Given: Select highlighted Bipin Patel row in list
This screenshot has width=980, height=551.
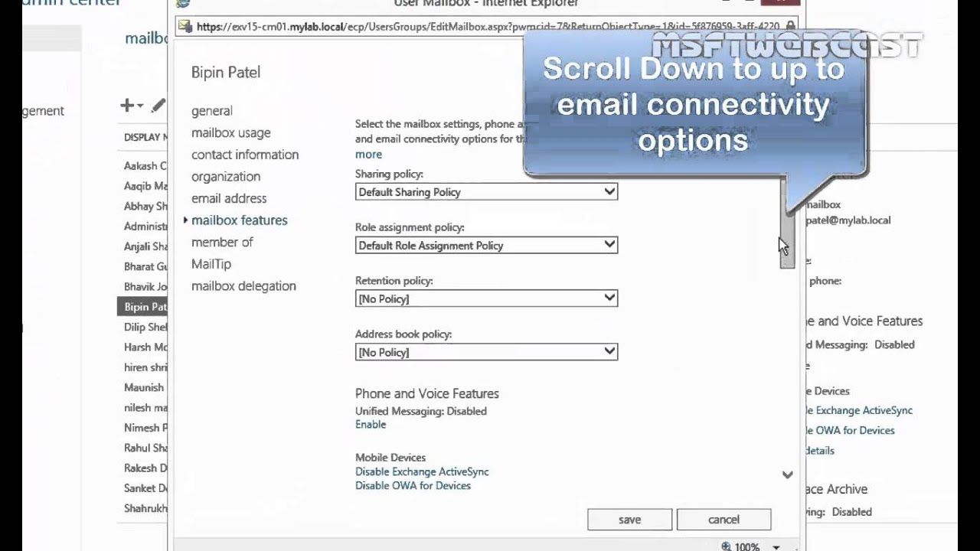Looking at the screenshot, I should click(x=142, y=307).
